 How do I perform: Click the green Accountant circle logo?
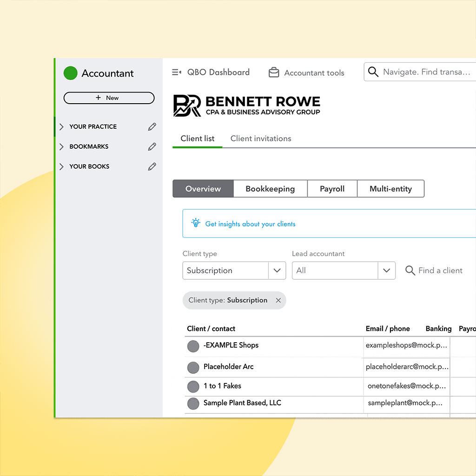pos(70,73)
